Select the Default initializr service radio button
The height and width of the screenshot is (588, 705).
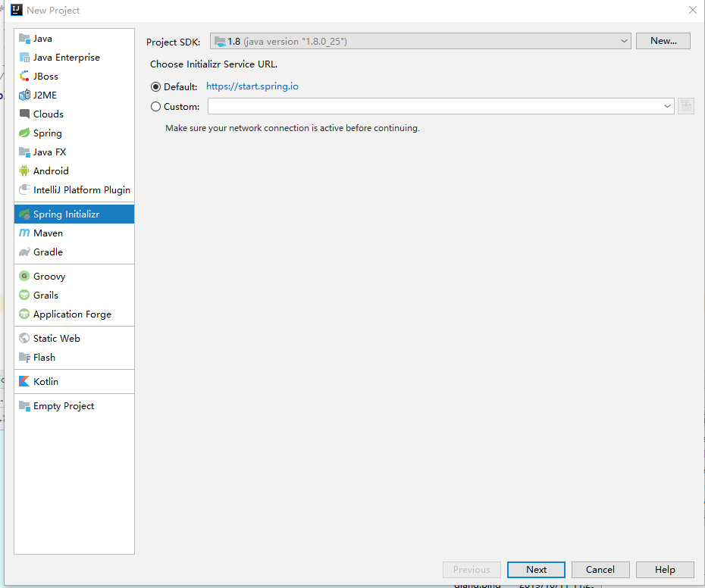pyautogui.click(x=155, y=86)
